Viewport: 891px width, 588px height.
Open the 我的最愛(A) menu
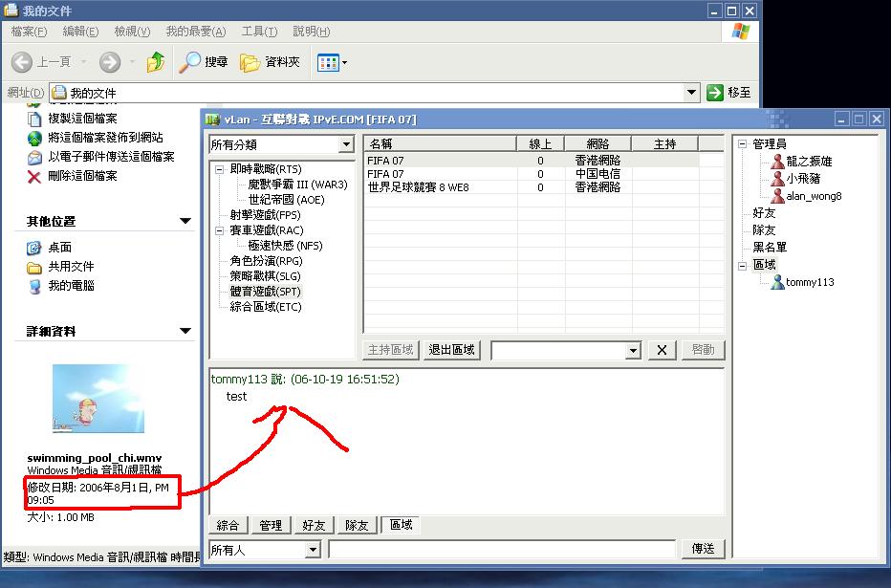pyautogui.click(x=195, y=32)
